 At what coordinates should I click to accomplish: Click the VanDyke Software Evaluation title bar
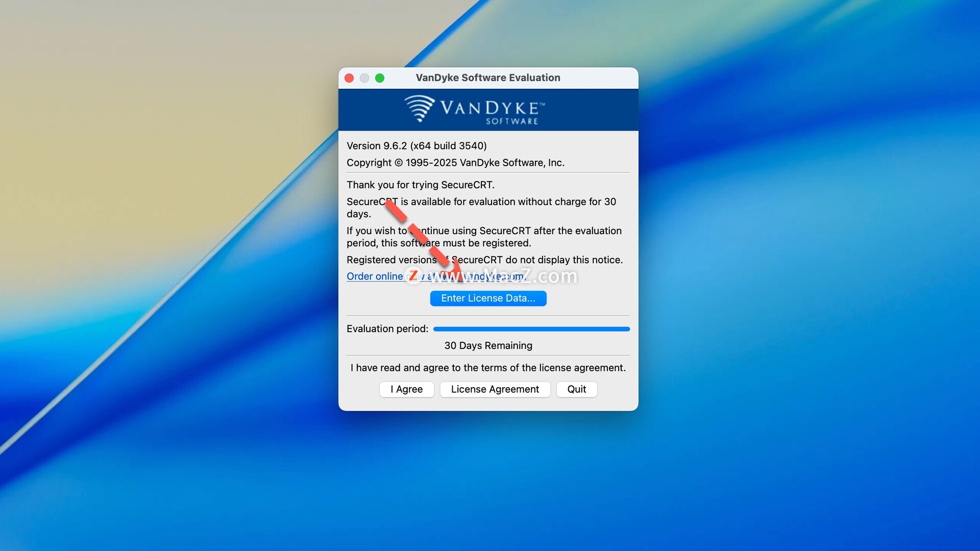click(x=488, y=78)
